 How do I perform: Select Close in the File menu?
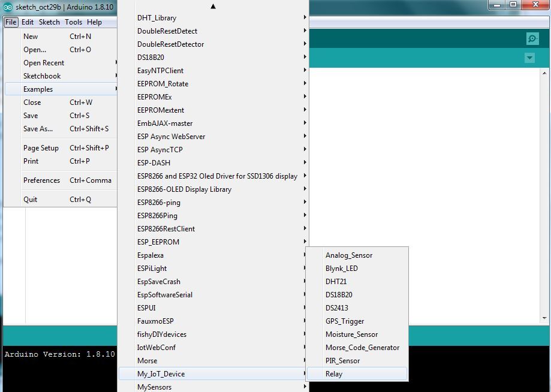(61, 102)
